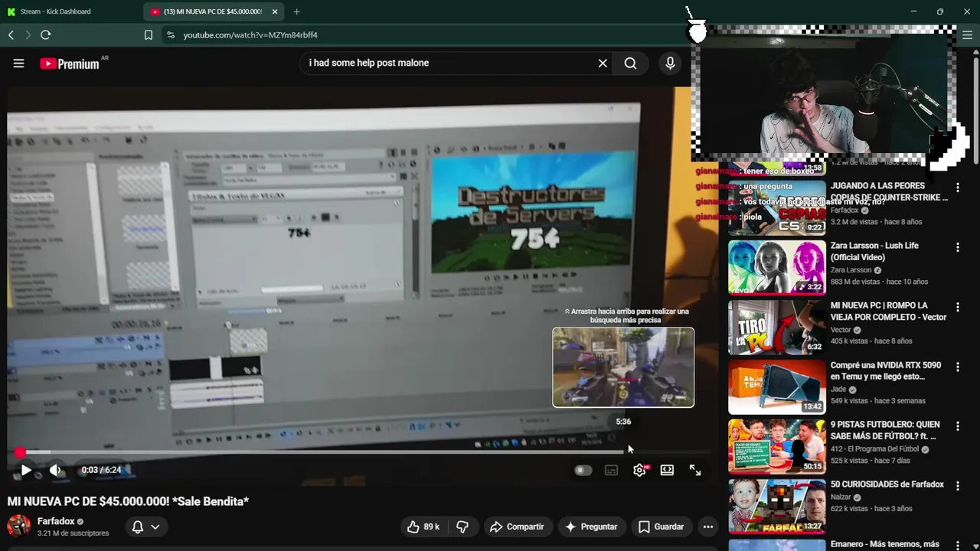The height and width of the screenshot is (551, 980).
Task: Start voice search with microphone
Action: [x=670, y=64]
